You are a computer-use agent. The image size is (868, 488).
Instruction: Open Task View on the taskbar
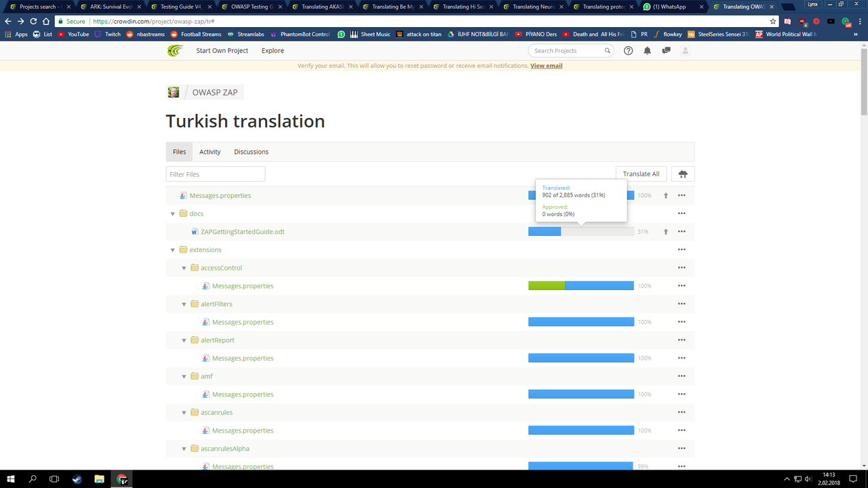(54, 479)
